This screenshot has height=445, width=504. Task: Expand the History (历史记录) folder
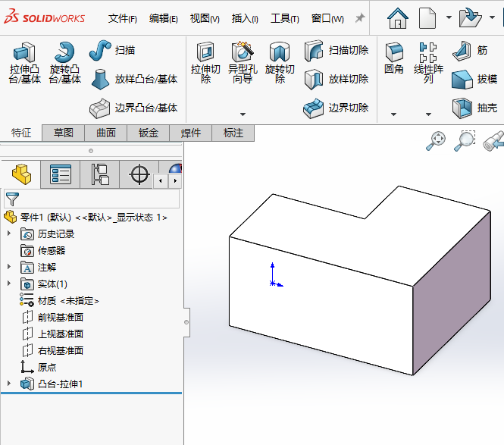[9, 233]
